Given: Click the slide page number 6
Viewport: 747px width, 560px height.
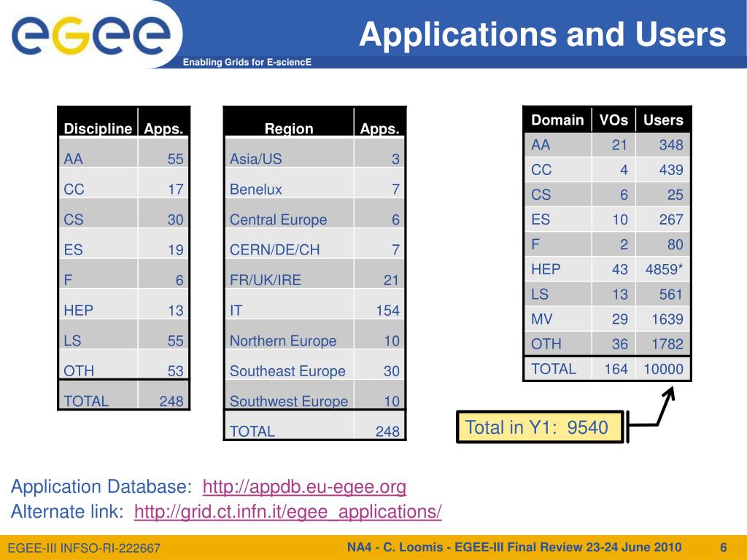Looking at the screenshot, I should tap(723, 547).
